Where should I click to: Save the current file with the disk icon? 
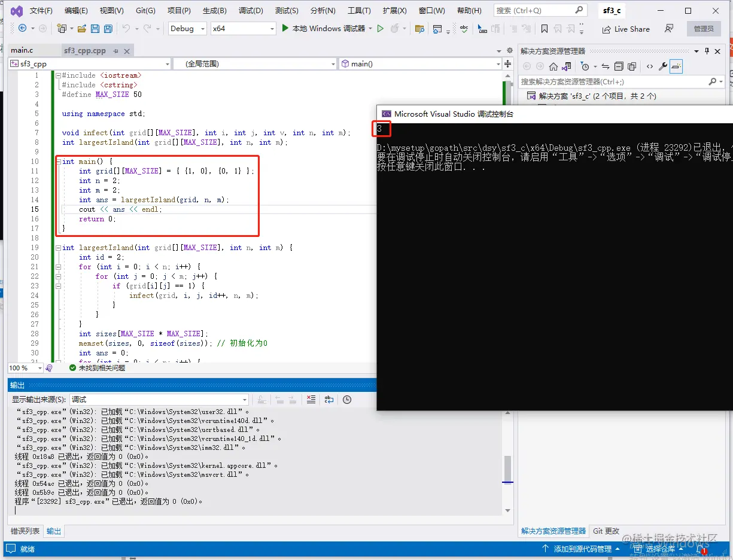pos(95,29)
